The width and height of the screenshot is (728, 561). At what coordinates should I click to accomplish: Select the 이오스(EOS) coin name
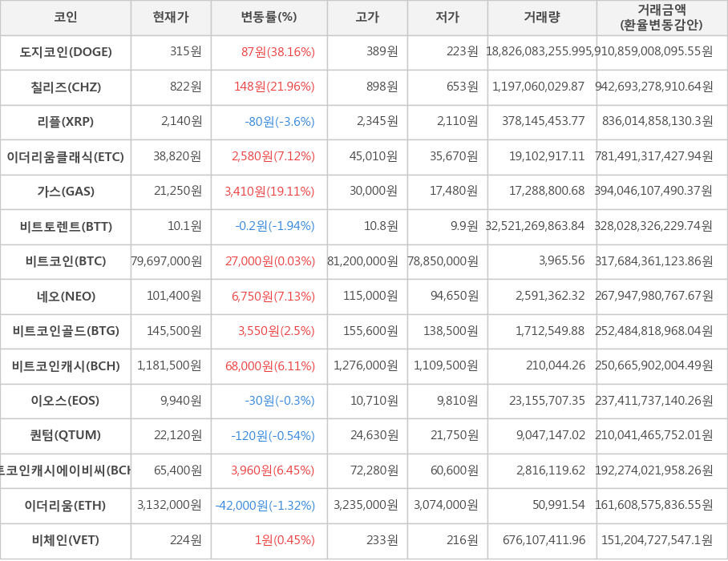click(66, 401)
